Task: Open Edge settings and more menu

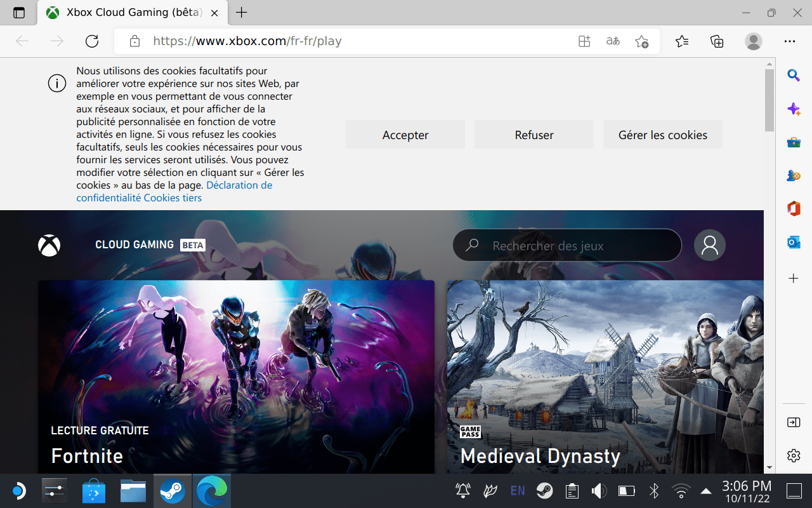Action: tap(790, 41)
